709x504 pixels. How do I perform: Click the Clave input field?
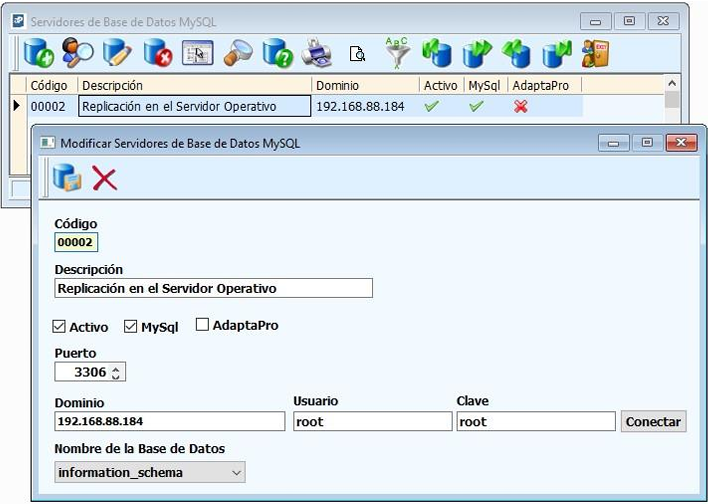click(535, 422)
